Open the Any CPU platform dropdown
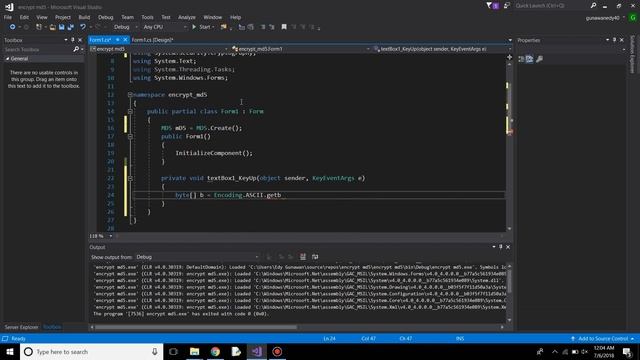Screen dimensions: 640x360 pyautogui.click(x=164, y=27)
